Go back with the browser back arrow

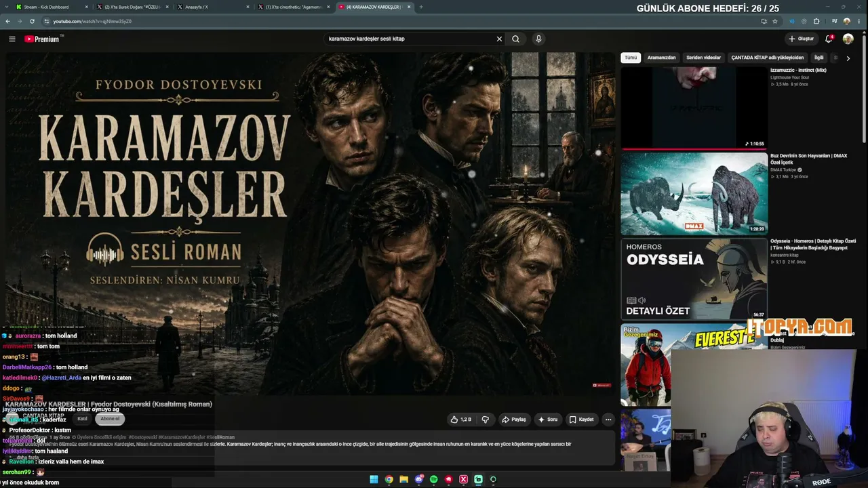7,21
